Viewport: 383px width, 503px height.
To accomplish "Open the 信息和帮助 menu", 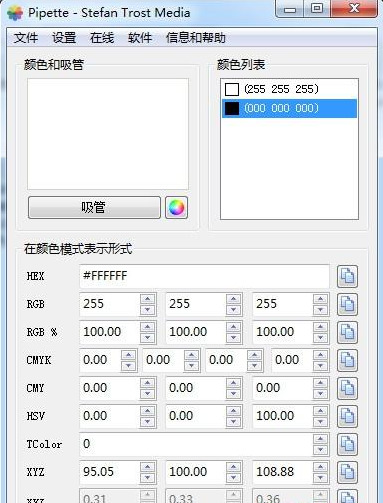I will pyautogui.click(x=196, y=38).
